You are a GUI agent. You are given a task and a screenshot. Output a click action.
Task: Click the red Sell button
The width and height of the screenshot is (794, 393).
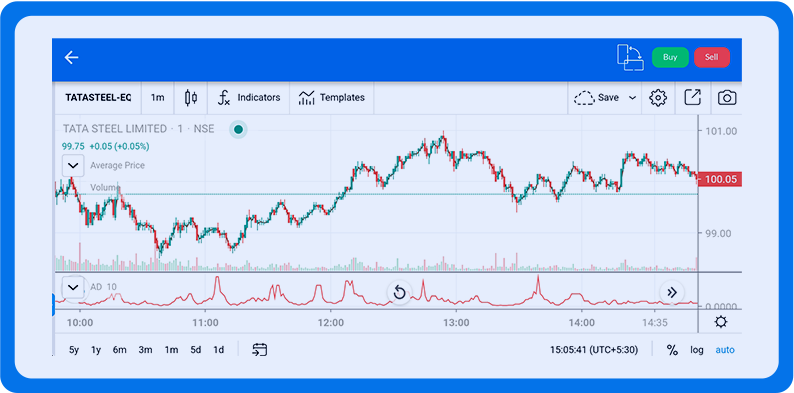[711, 57]
